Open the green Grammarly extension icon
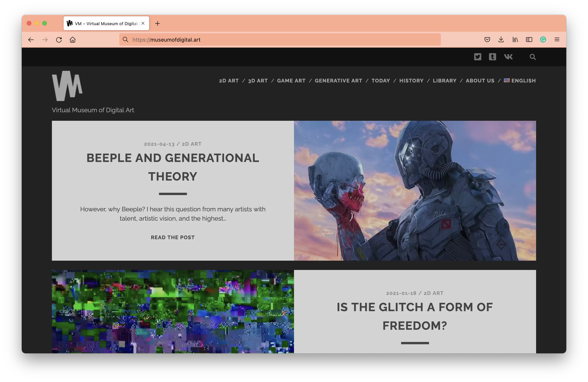Screen dimensions: 588x382 click(x=543, y=39)
